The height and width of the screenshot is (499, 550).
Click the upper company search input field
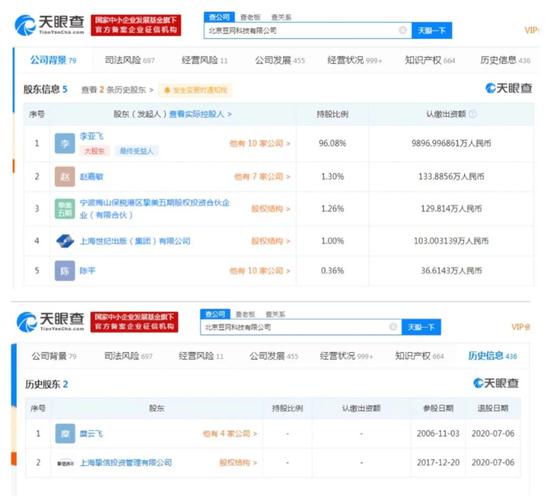308,31
